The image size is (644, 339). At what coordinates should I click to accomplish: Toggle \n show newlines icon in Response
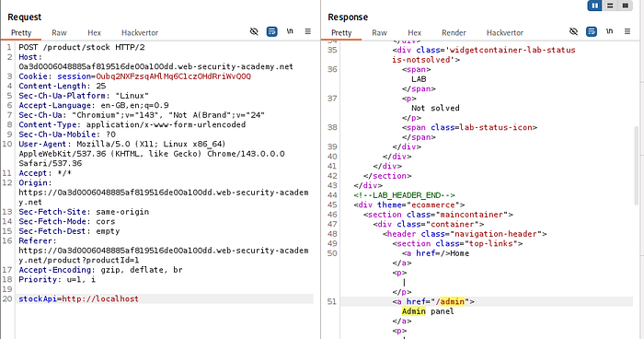tap(609, 31)
